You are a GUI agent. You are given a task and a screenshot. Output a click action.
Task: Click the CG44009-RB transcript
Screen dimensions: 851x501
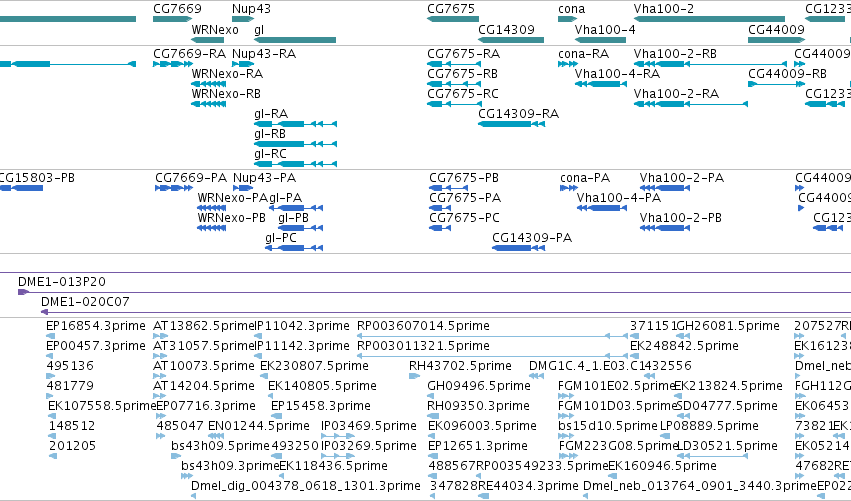point(776,84)
